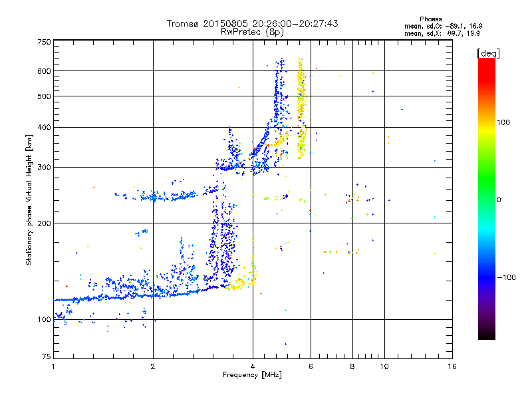
Task: Click the x-axis tick label '4'
Action: (x=253, y=366)
